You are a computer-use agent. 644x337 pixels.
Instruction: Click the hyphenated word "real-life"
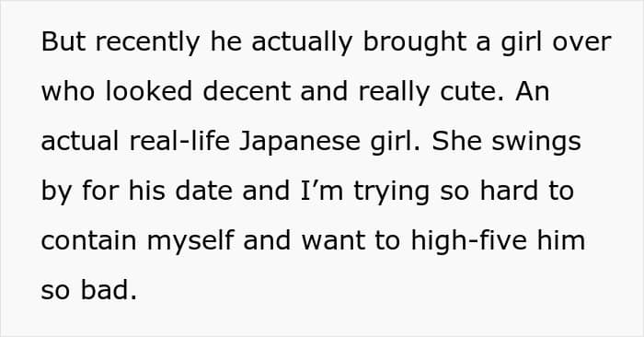pos(179,141)
